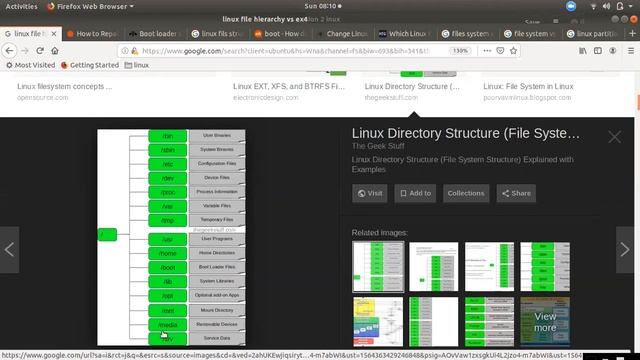Close the image preview panel with X
640x360 pixels.
coord(615,137)
